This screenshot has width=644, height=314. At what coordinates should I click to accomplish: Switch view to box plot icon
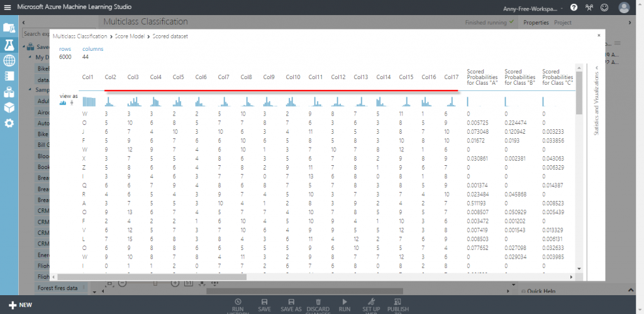72,103
